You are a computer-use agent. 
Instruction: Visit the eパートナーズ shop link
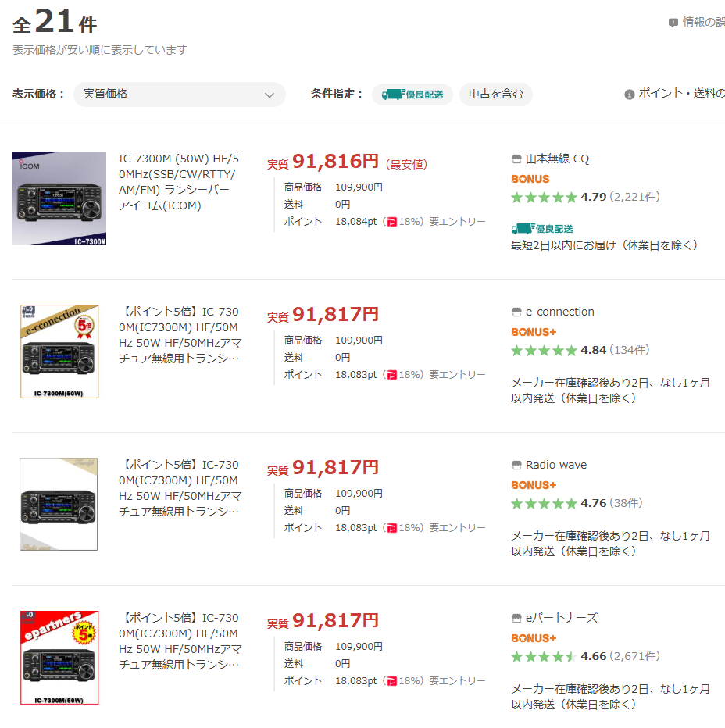[562, 618]
